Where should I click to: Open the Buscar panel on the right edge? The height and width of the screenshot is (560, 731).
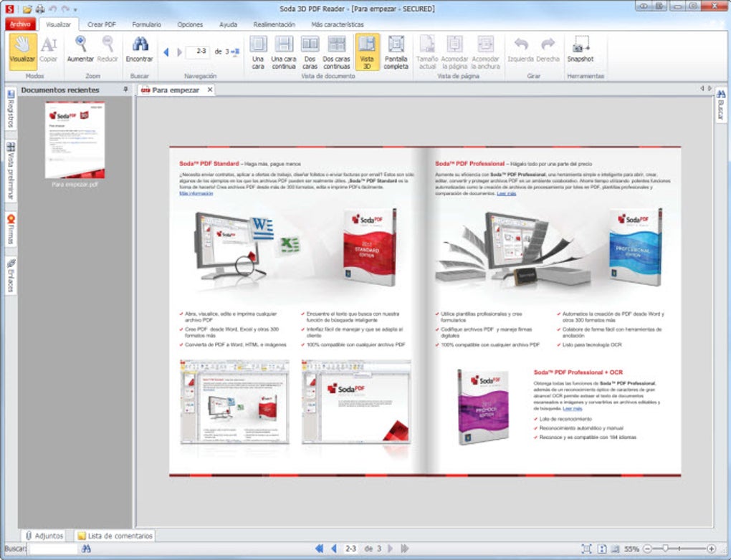click(x=721, y=105)
